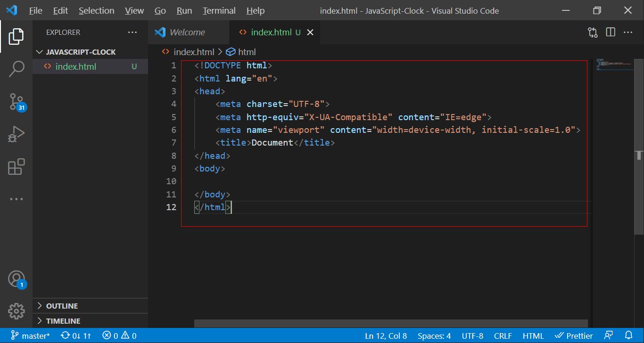Screen dimensions: 644x343
Task: Change file encoding UTF-8 in status bar
Action: point(472,336)
